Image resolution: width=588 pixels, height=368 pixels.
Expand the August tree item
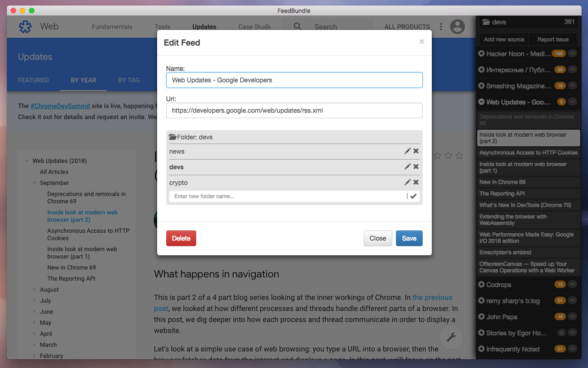tap(35, 290)
